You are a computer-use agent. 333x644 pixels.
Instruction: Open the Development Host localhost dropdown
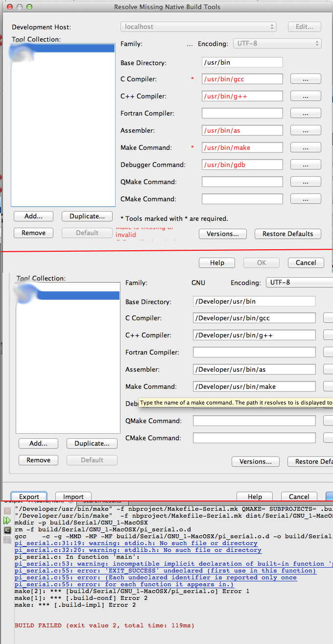point(198,26)
